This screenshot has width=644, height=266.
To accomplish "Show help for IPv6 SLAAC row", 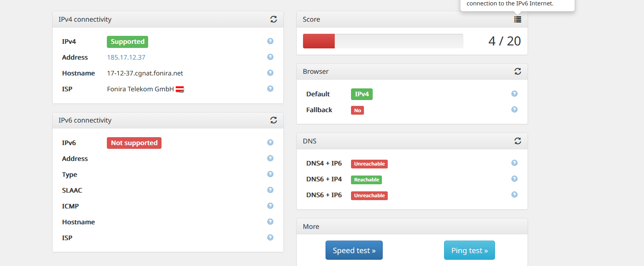I will (x=270, y=190).
